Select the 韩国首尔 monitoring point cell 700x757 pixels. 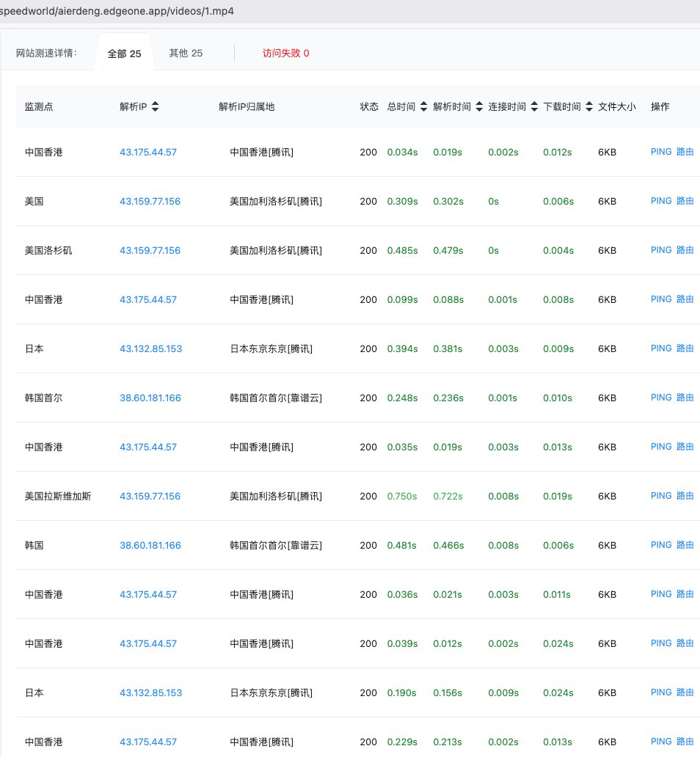click(43, 398)
